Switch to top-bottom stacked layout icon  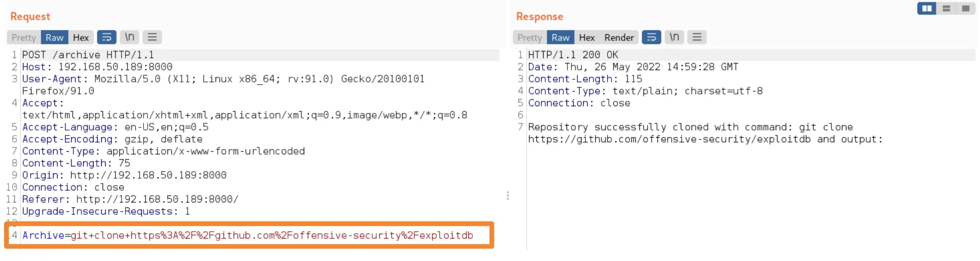click(946, 9)
